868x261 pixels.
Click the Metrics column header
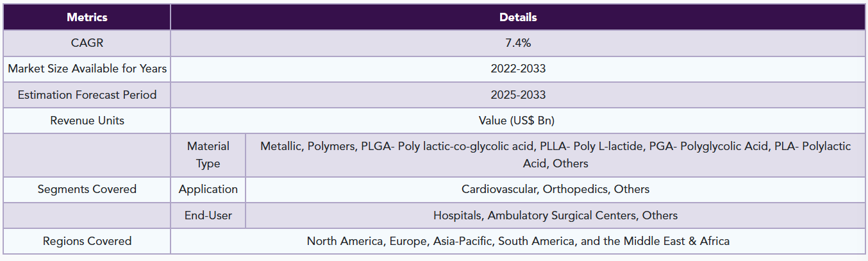pyautogui.click(x=87, y=17)
